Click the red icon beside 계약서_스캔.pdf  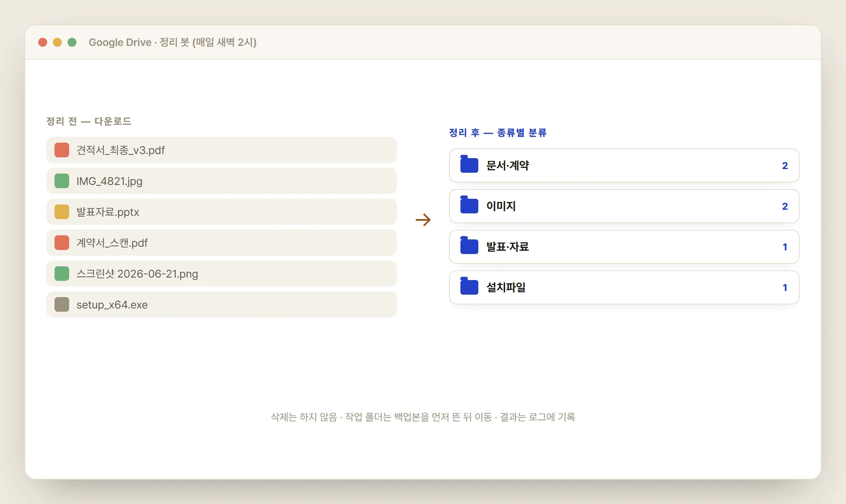pyautogui.click(x=62, y=243)
